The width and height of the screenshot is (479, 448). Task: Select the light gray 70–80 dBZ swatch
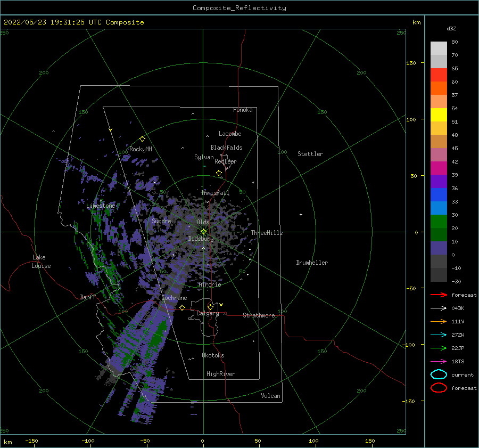coord(439,48)
